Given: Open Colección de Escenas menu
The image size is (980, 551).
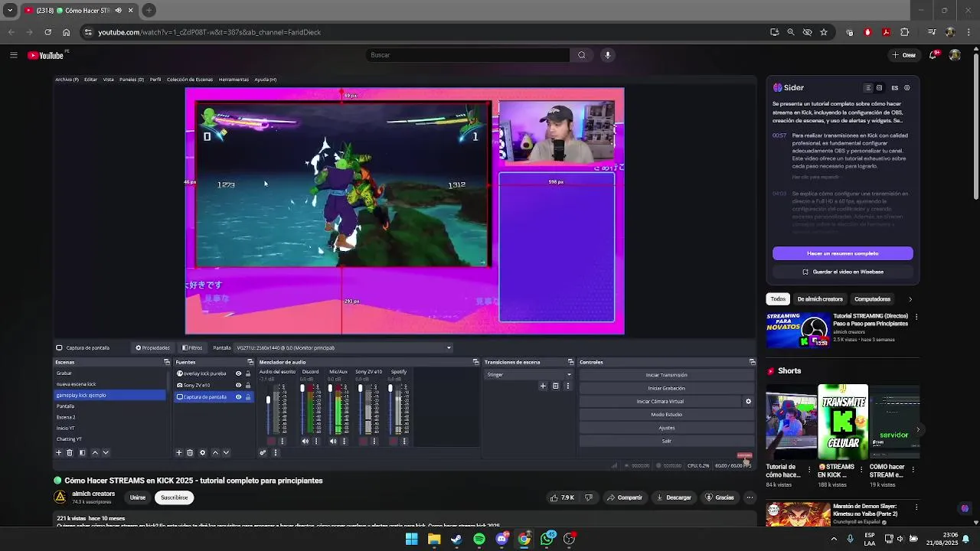Looking at the screenshot, I should pos(190,80).
